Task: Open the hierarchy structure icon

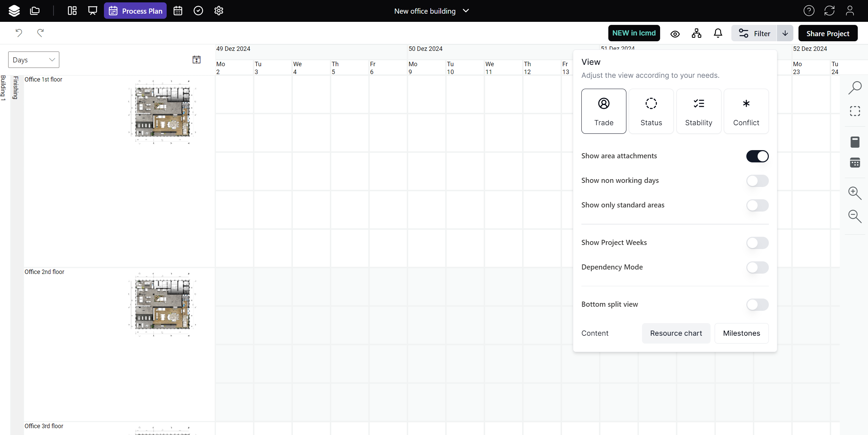Action: tap(697, 33)
